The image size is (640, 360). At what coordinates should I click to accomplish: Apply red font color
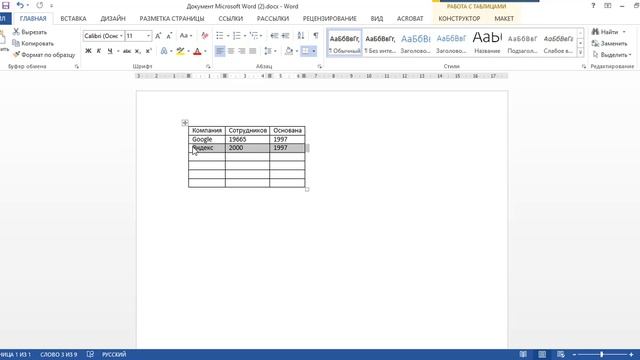(x=198, y=51)
